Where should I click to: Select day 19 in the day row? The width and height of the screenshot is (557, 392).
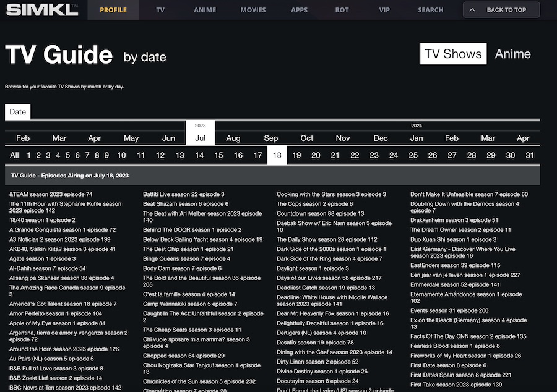coord(296,155)
